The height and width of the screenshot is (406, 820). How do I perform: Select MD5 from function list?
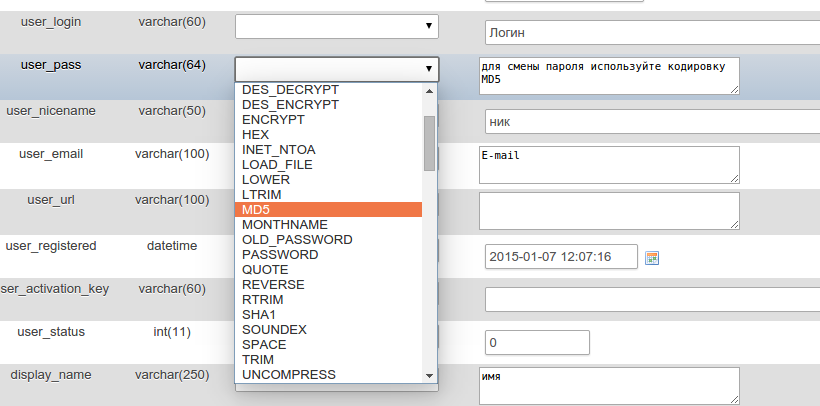pyautogui.click(x=328, y=210)
